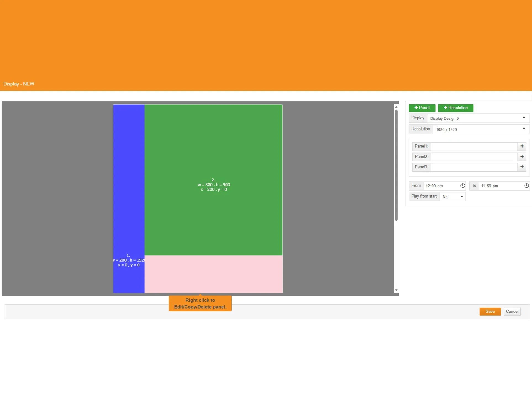The image size is (532, 399).
Task: Save the display design
Action: pos(490,311)
